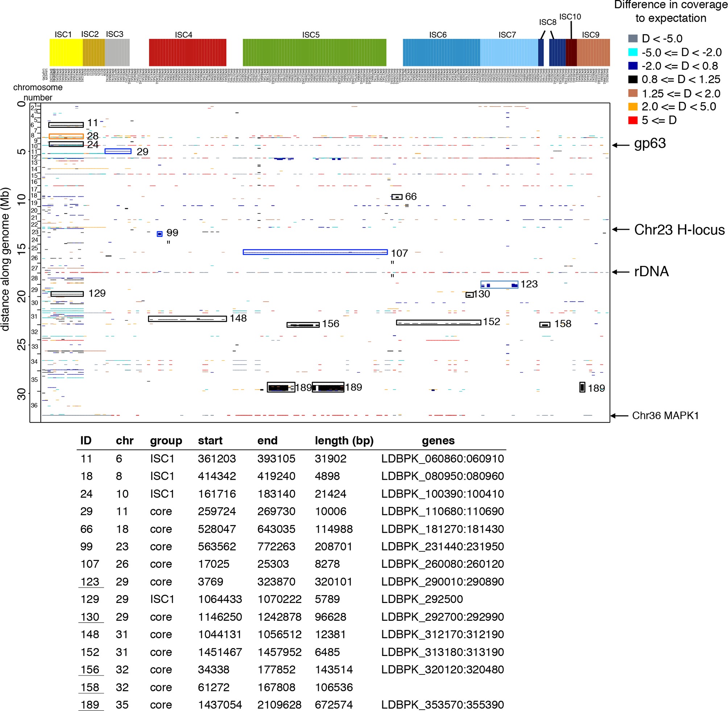This screenshot has width=728, height=711.
Task: Click the orange legend swatch for 2.0 to 5.0
Action: (x=632, y=107)
